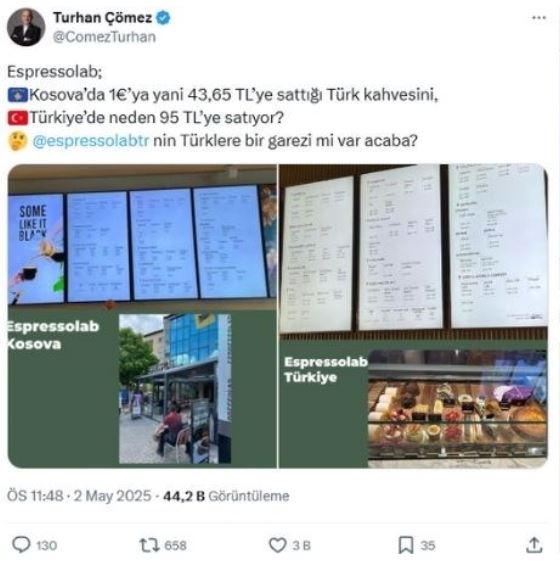Open the reply comment icon
Viewport: 560px width, 562px height.
point(21,545)
